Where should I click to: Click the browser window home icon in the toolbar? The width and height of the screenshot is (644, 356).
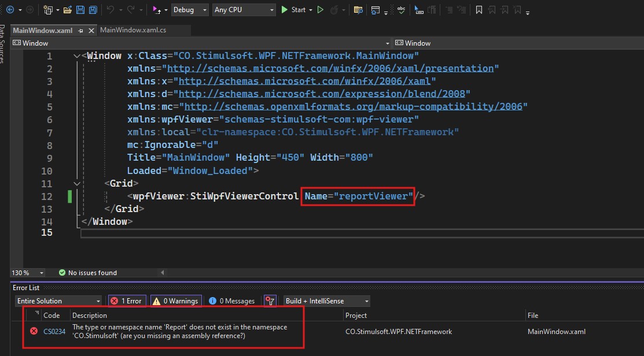[x=375, y=10]
